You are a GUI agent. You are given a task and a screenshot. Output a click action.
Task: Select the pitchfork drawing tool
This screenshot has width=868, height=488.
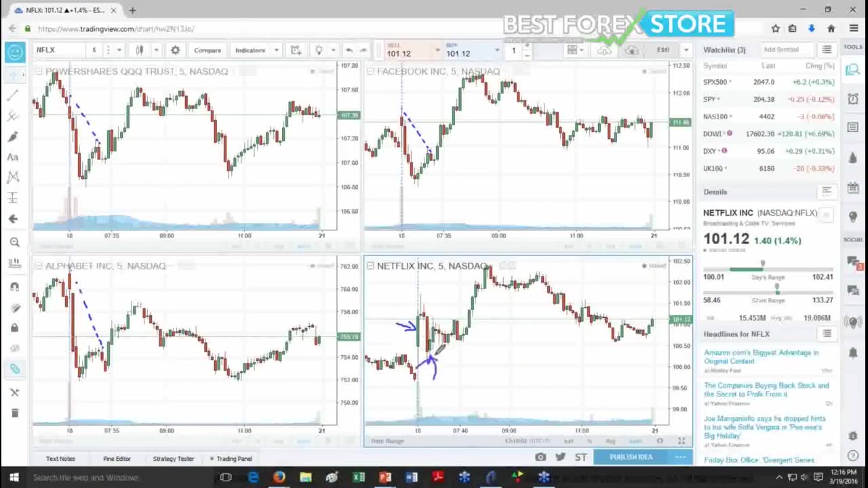(x=13, y=116)
